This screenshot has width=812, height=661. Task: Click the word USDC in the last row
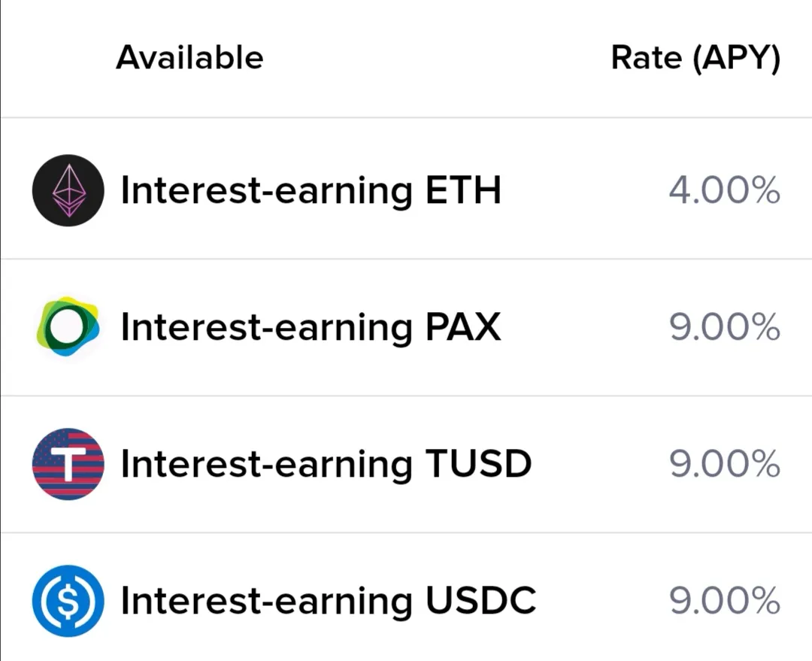(480, 600)
